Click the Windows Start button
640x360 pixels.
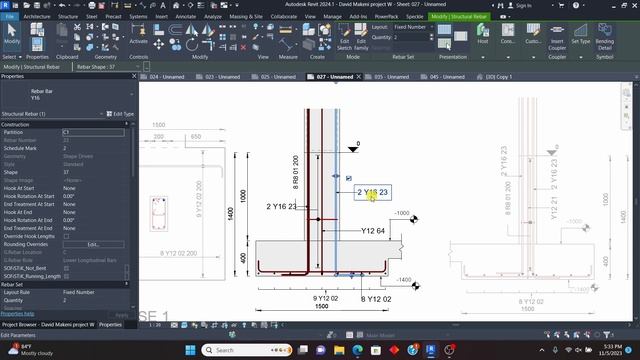click(190, 350)
